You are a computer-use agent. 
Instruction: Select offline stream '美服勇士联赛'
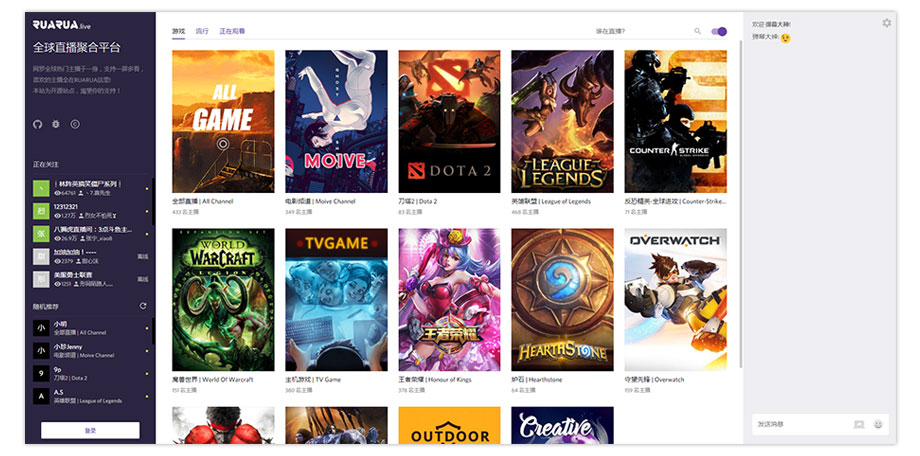[90, 279]
